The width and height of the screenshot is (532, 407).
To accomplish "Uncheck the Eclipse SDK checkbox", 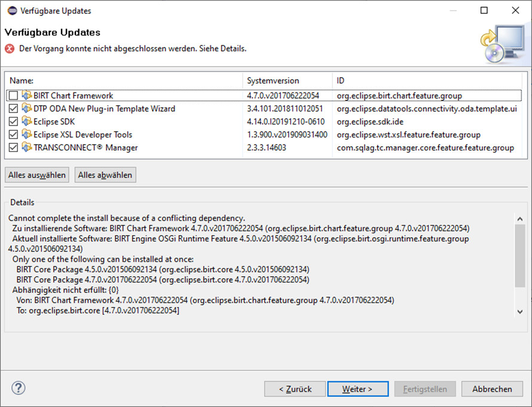I will pos(13,121).
